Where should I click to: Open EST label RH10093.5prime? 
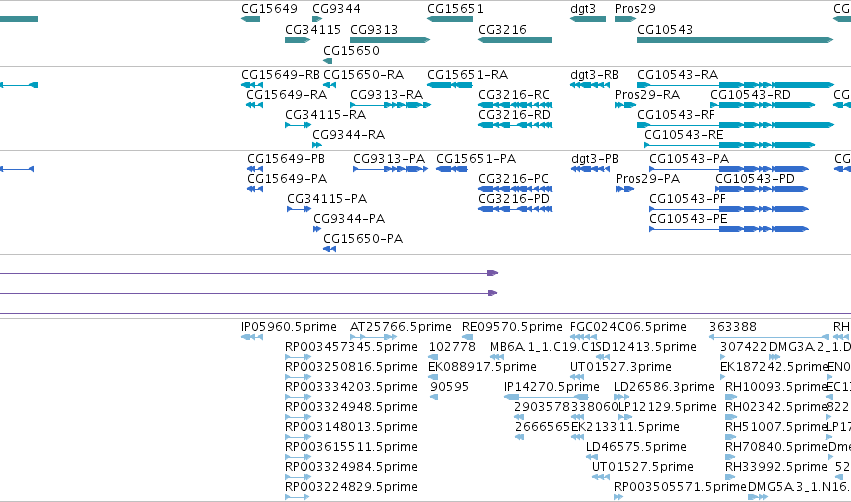coord(776,387)
